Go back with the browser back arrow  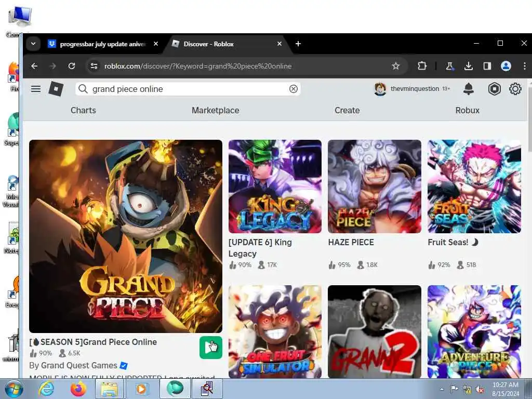point(34,66)
